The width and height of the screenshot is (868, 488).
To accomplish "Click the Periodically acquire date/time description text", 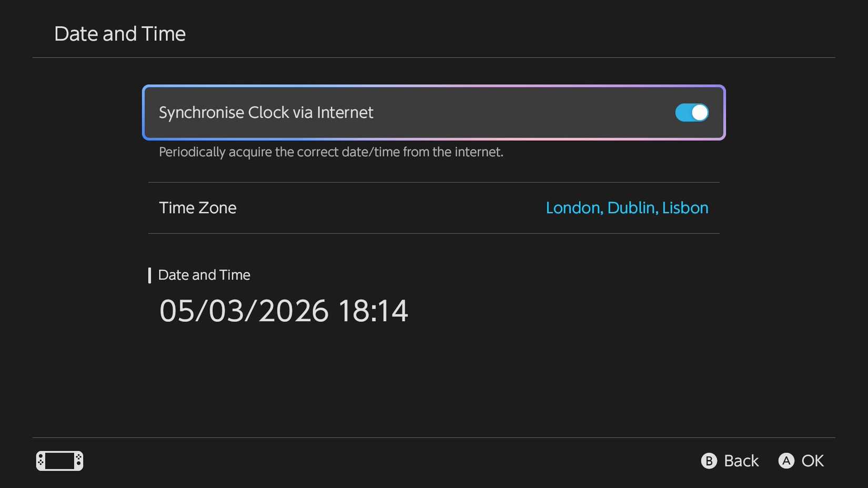I will pos(331,152).
